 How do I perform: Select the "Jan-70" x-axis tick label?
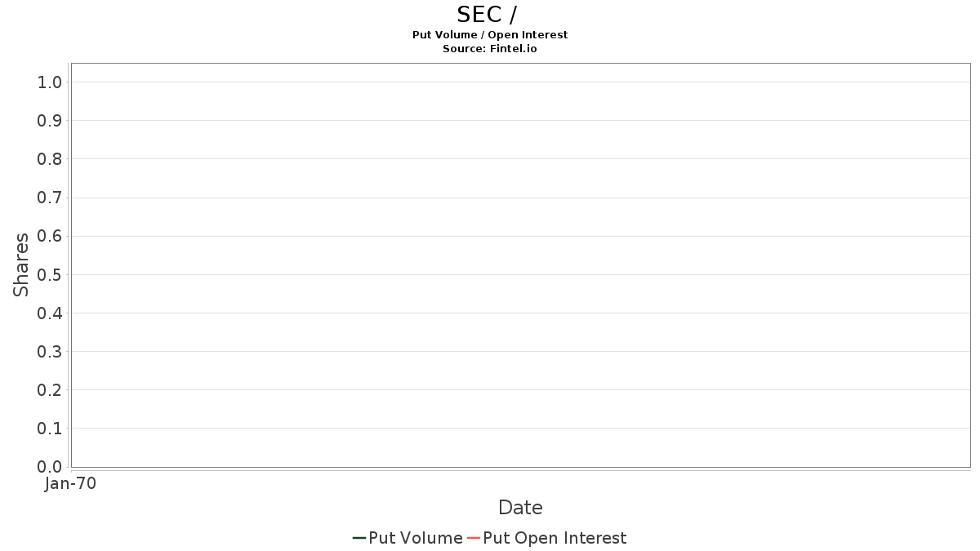click(71, 483)
